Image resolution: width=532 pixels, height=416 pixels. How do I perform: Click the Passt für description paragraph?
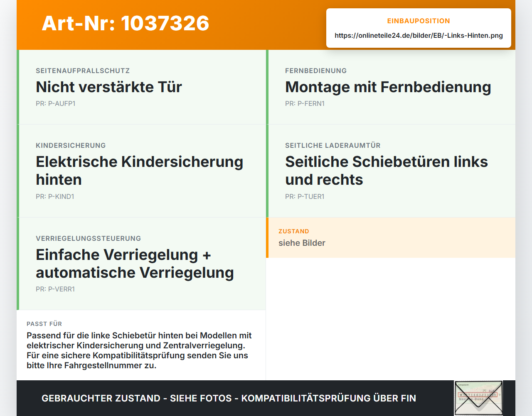139,350
